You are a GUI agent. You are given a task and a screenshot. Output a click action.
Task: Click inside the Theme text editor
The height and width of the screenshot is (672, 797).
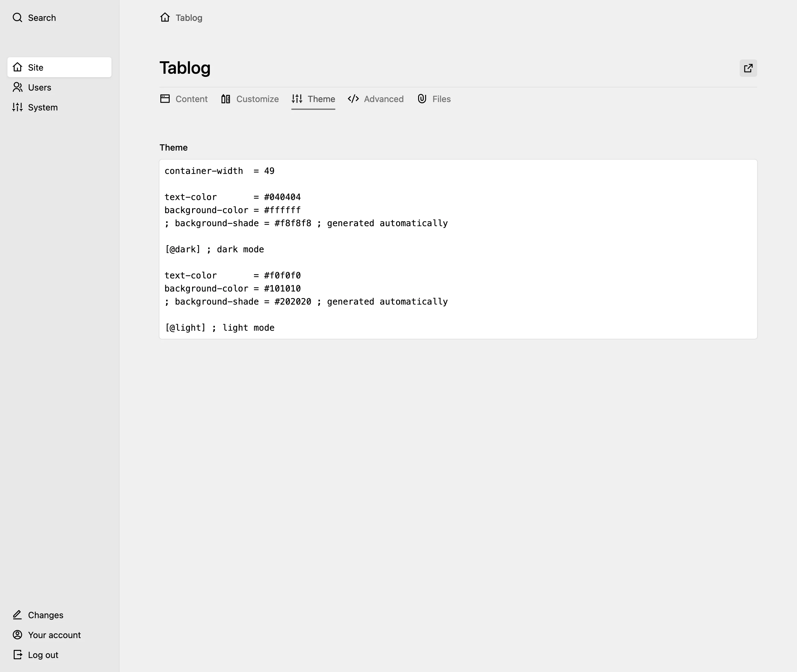[457, 249]
